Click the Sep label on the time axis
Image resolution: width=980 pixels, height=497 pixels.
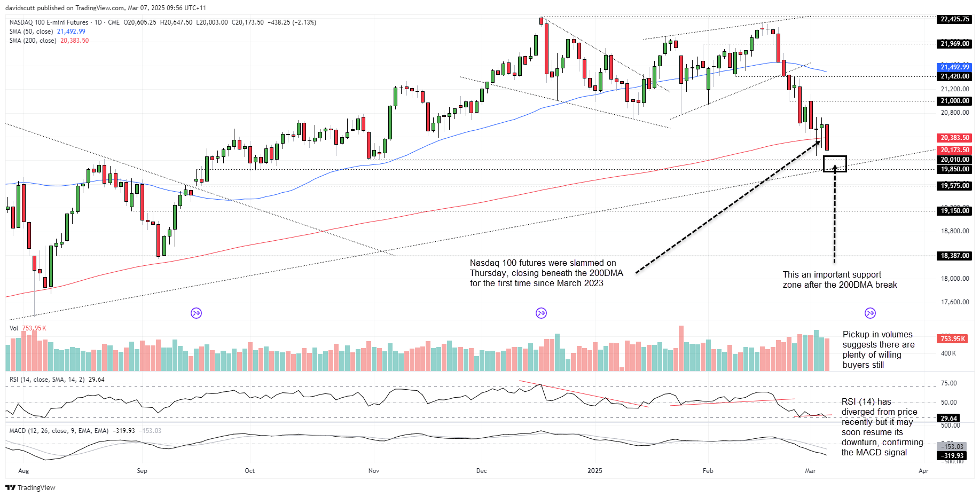tap(142, 471)
